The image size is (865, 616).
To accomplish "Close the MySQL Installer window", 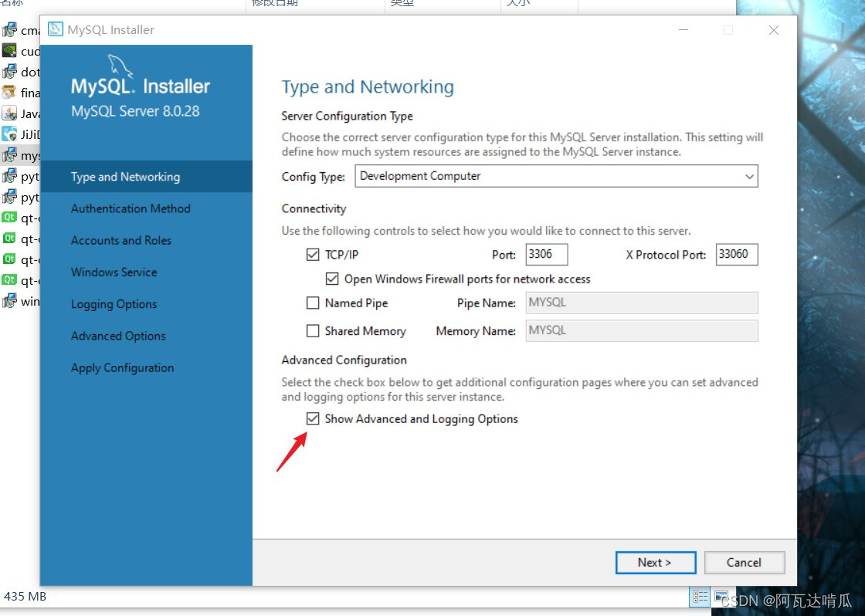I will 773,30.
